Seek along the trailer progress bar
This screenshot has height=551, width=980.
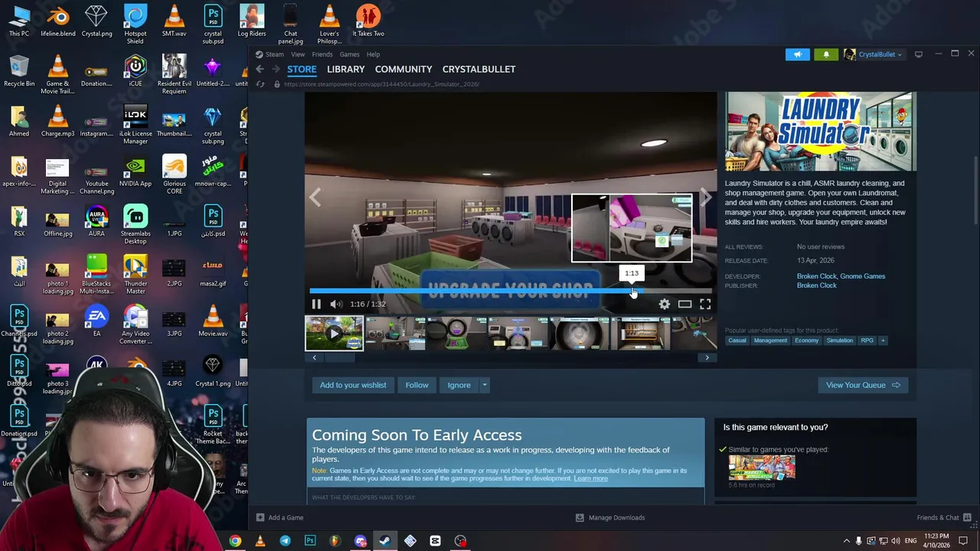point(511,291)
